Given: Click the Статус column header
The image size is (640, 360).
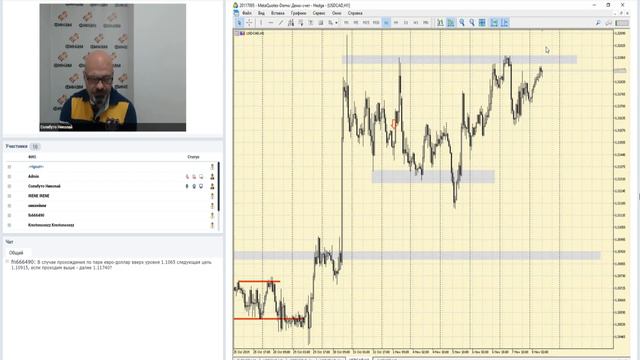Looking at the screenshot, I should click(x=193, y=157).
